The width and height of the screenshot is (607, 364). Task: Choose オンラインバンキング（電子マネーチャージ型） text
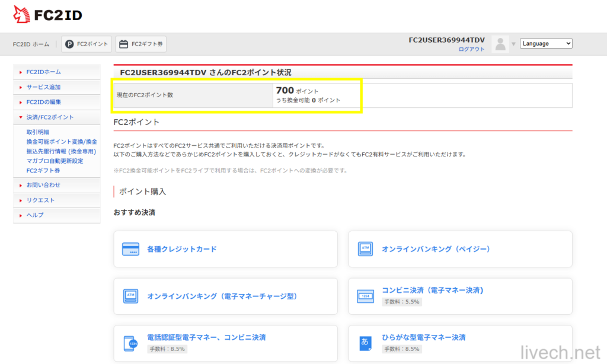coord(222,296)
